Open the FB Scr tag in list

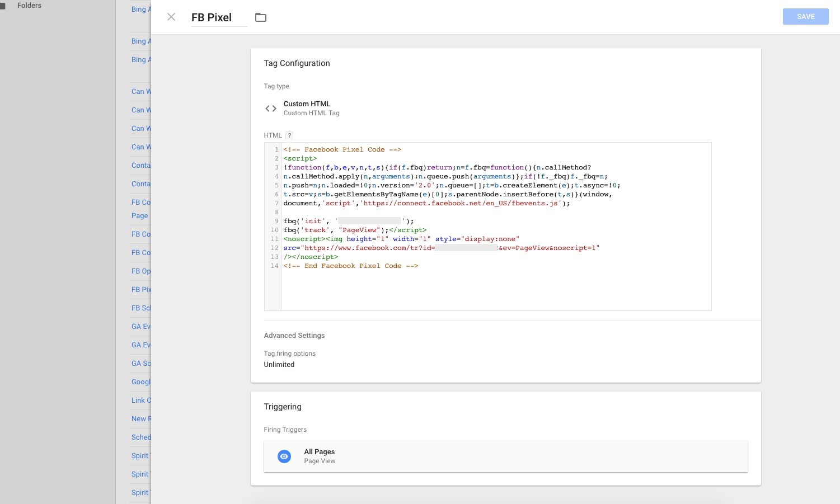[141, 308]
